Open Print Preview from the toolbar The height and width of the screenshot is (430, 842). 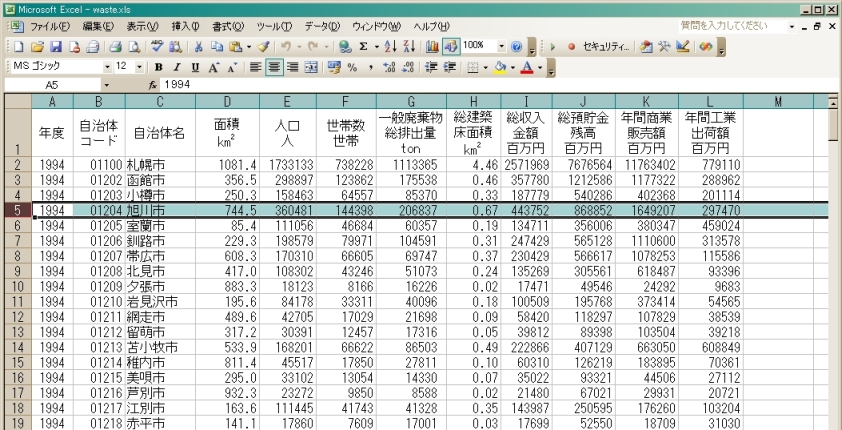[x=133, y=46]
